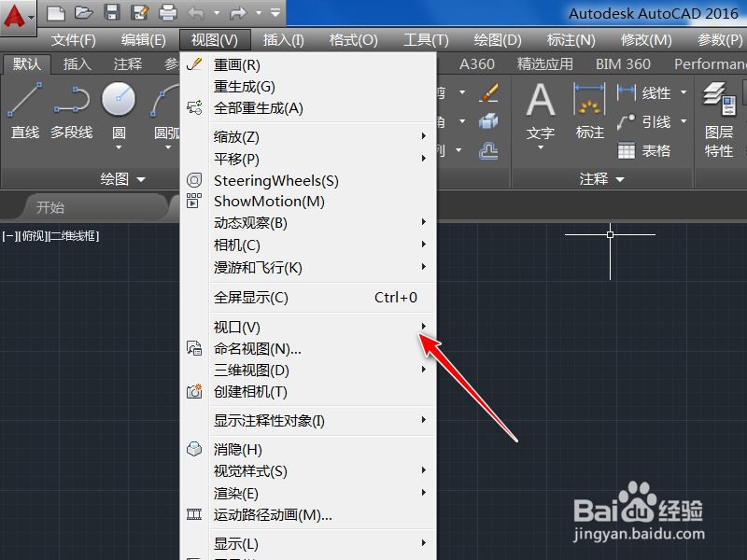Click the Plot printer icon
The image size is (747, 560).
[x=168, y=13]
